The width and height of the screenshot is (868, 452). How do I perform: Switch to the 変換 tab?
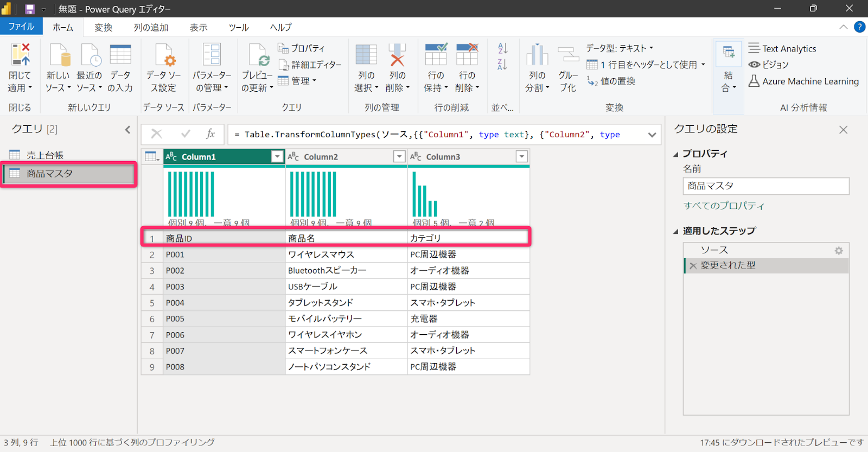pyautogui.click(x=104, y=27)
